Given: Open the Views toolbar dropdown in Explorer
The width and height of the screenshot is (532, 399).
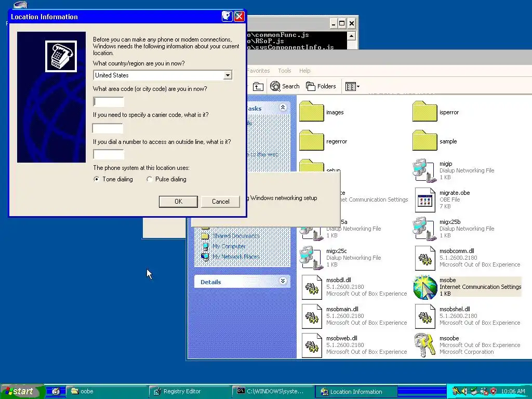Looking at the screenshot, I should point(352,87).
